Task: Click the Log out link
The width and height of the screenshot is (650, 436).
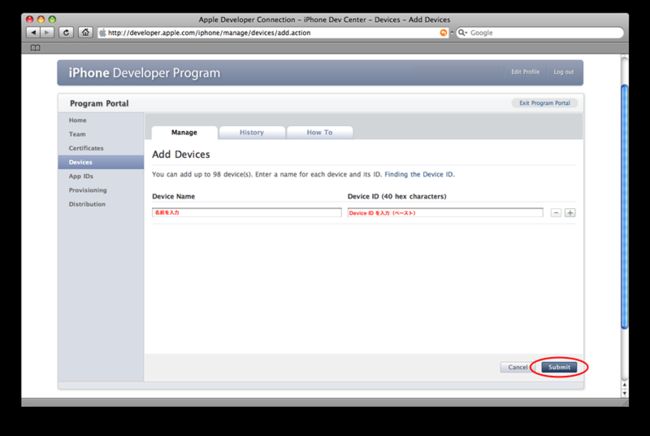Action: click(563, 72)
